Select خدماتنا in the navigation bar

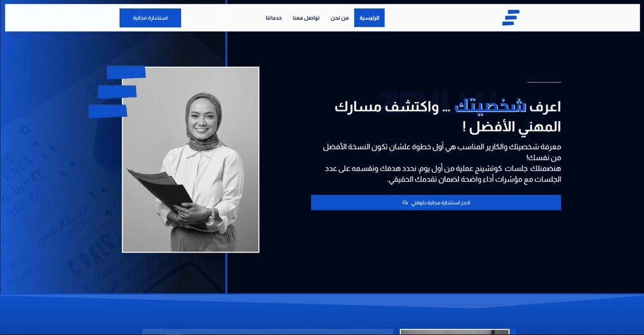point(274,18)
